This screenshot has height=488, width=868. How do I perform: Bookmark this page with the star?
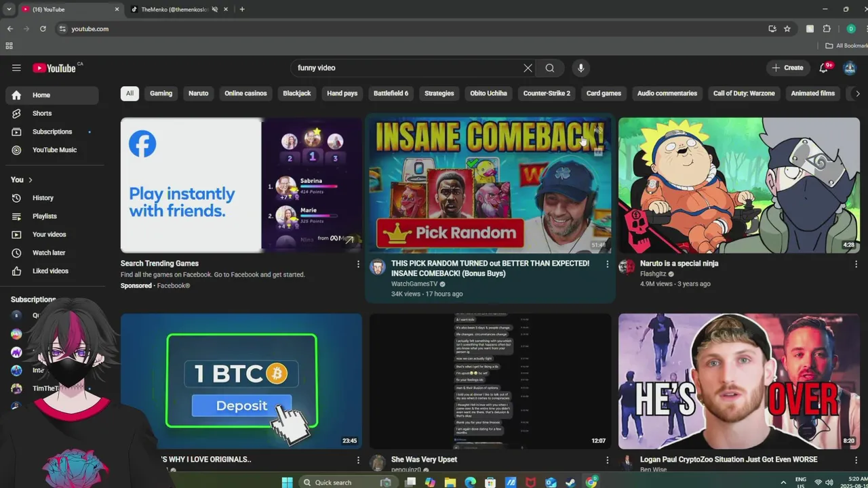point(787,28)
